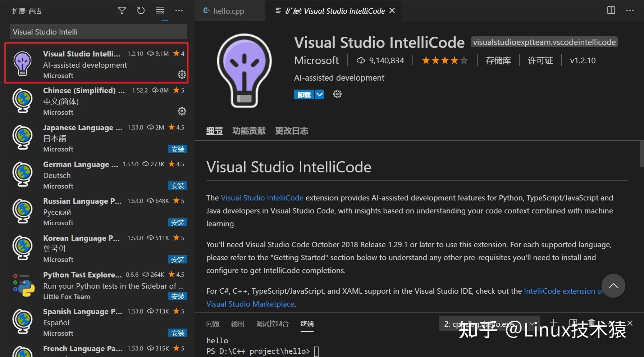The width and height of the screenshot is (644, 357).
Task: Open the terminal selection dropdown
Action: point(531,324)
